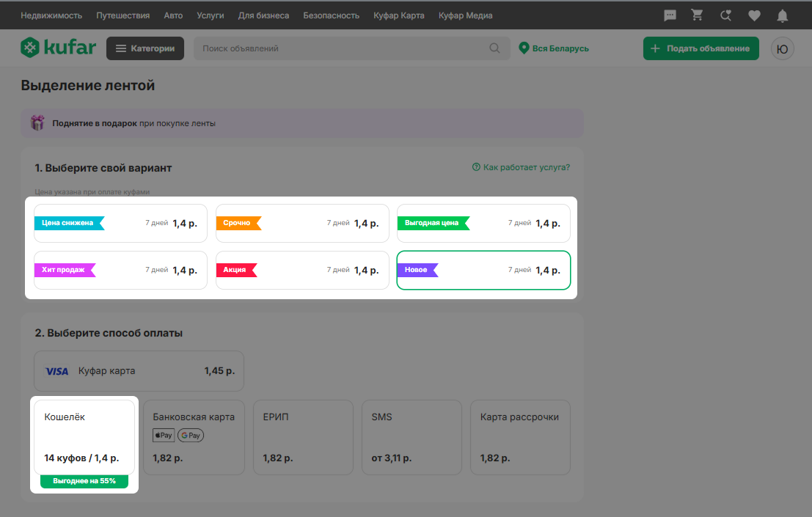This screenshot has height=517, width=812.
Task: Select the Хит продаж ribbon option
Action: (120, 270)
